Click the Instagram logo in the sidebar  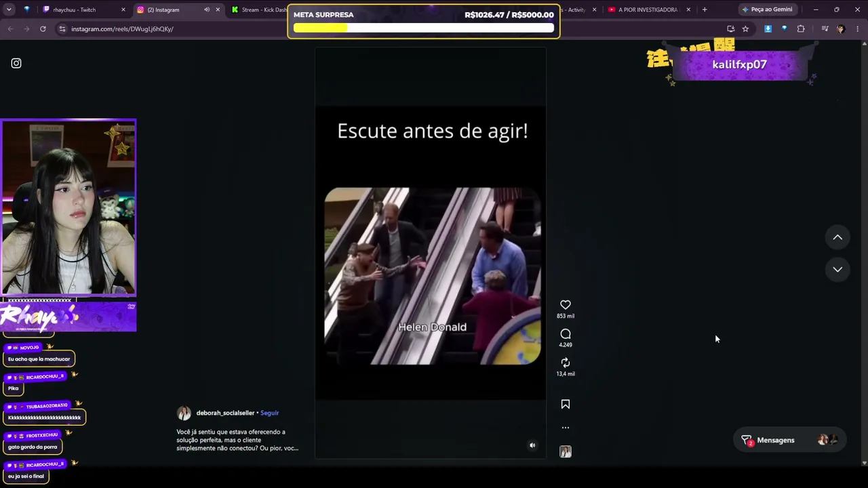click(x=16, y=63)
